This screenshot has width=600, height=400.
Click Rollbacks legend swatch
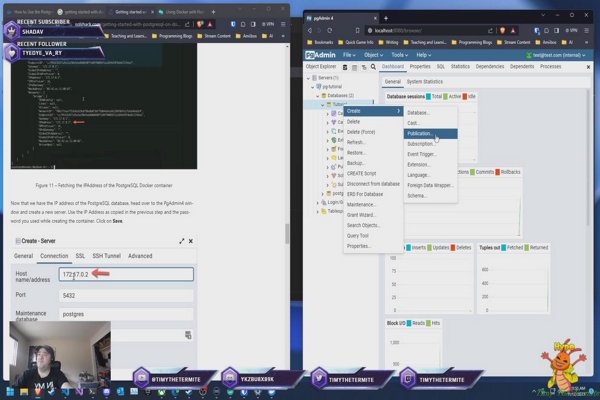497,172
